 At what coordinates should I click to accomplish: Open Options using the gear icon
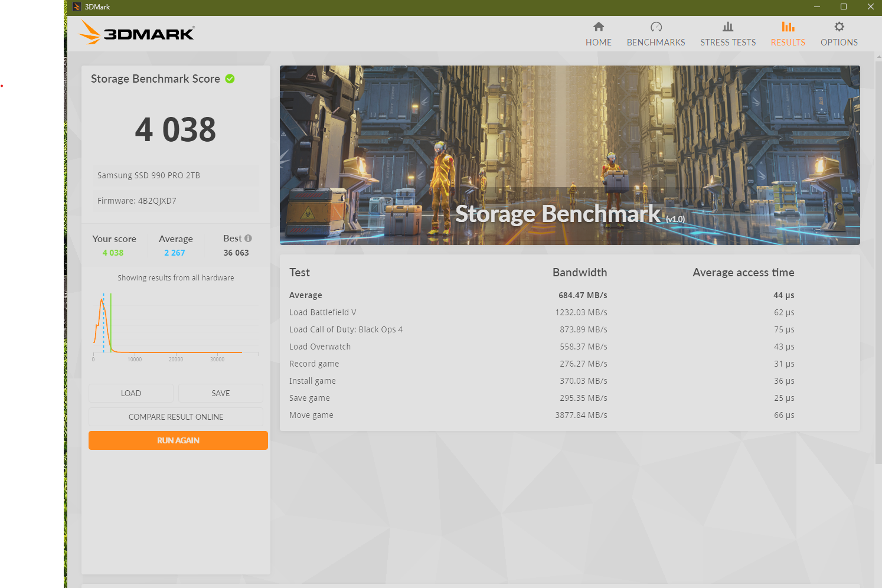click(839, 27)
